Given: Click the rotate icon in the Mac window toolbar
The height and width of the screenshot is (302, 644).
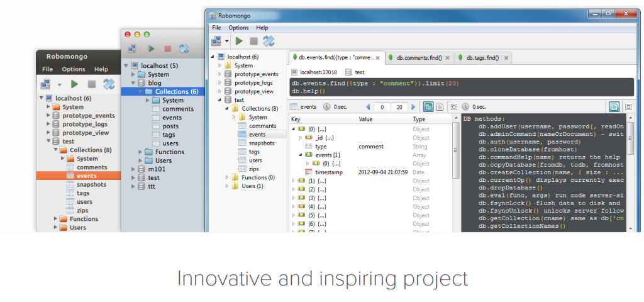Looking at the screenshot, I should pyautogui.click(x=184, y=48).
